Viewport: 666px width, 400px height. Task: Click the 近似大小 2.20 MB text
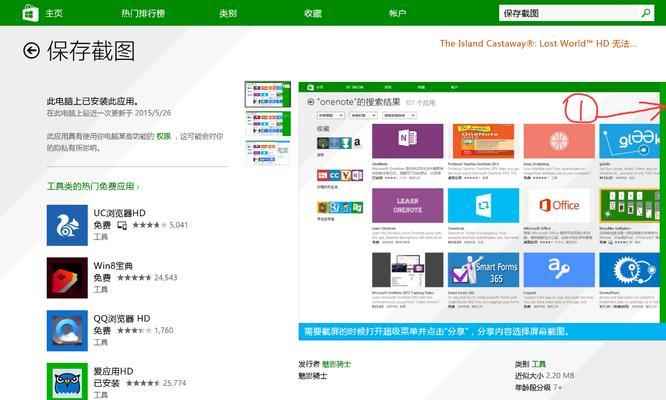point(545,375)
